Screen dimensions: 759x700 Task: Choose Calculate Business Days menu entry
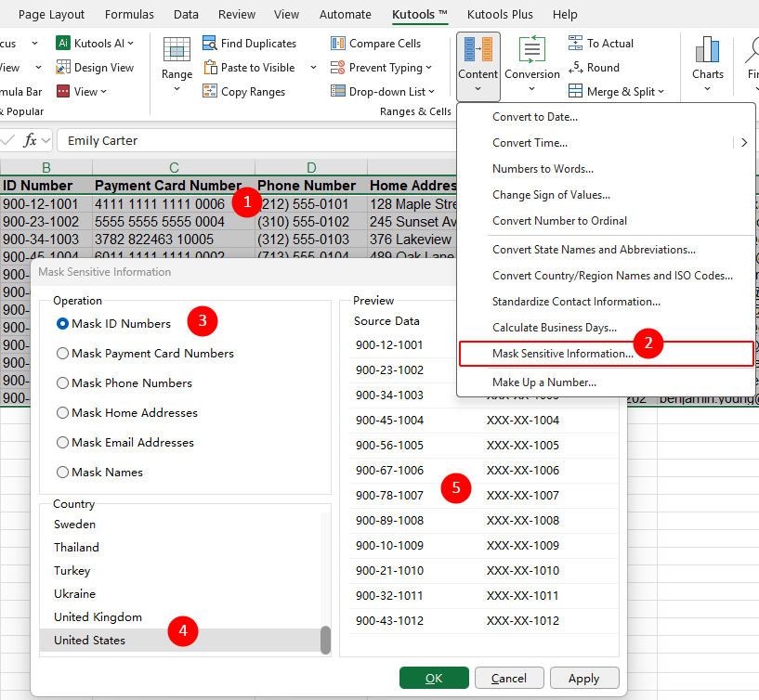[606, 328]
